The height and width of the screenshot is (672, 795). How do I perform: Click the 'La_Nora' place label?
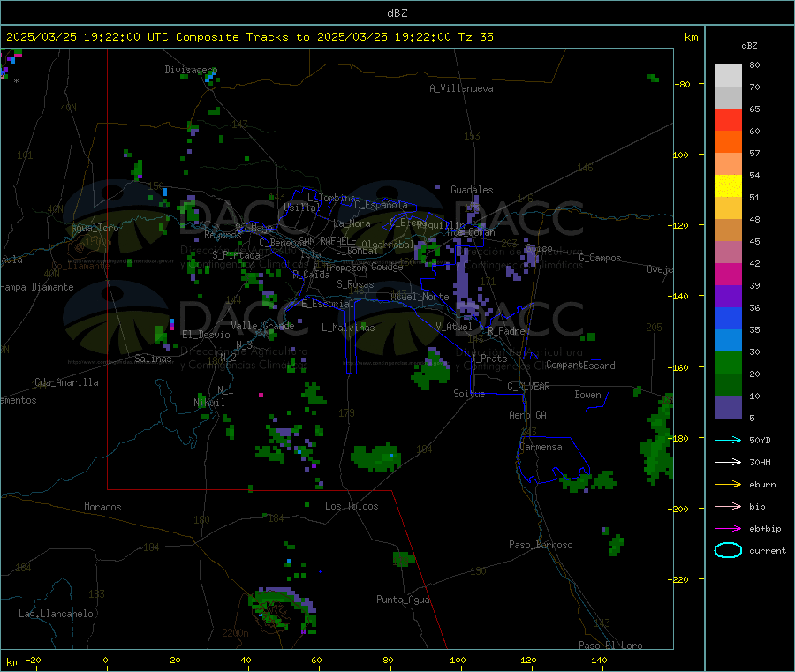(x=352, y=223)
